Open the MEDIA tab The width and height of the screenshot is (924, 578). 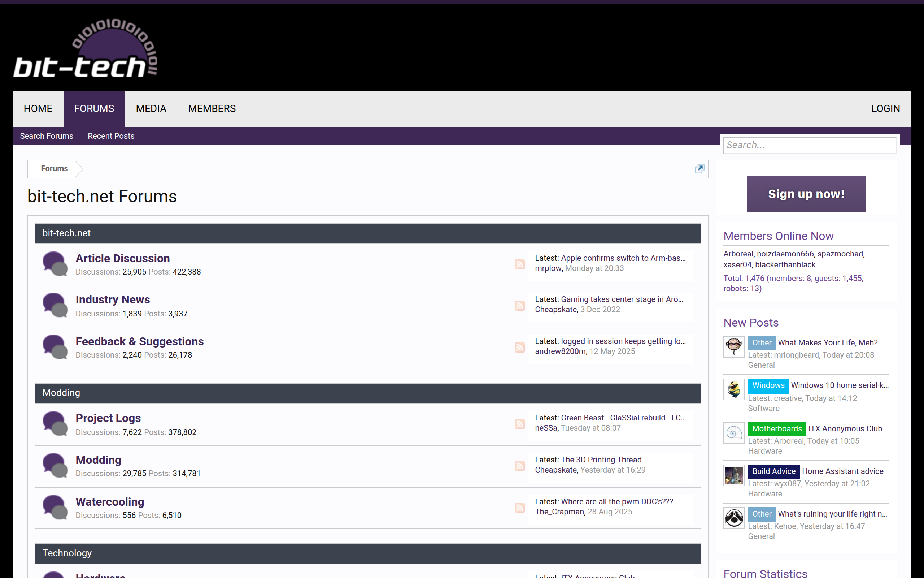tap(151, 109)
